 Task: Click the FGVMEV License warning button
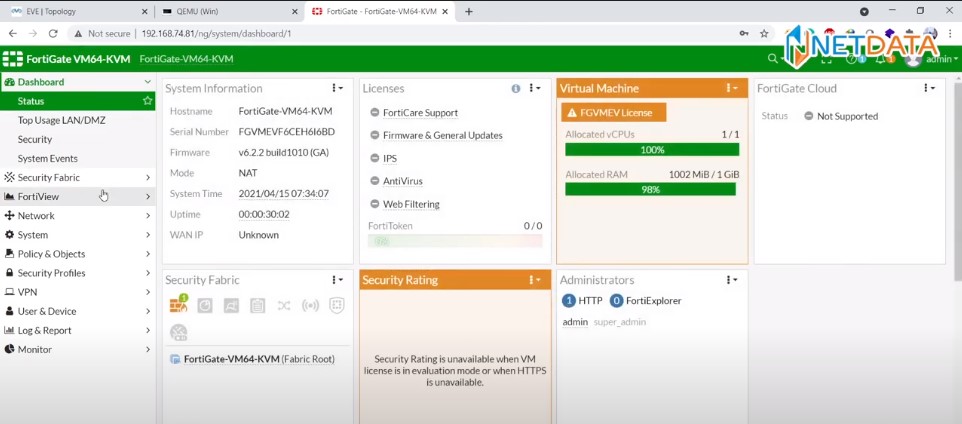pyautogui.click(x=614, y=112)
